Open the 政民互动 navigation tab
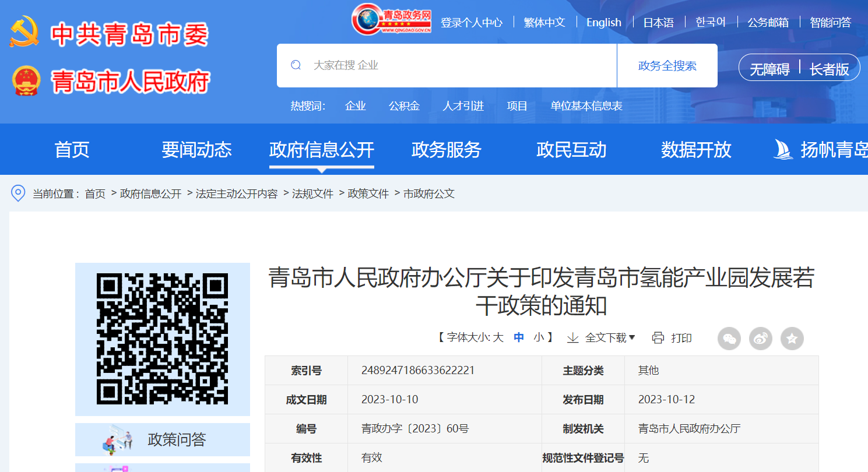Image resolution: width=868 pixels, height=472 pixels. tap(571, 150)
